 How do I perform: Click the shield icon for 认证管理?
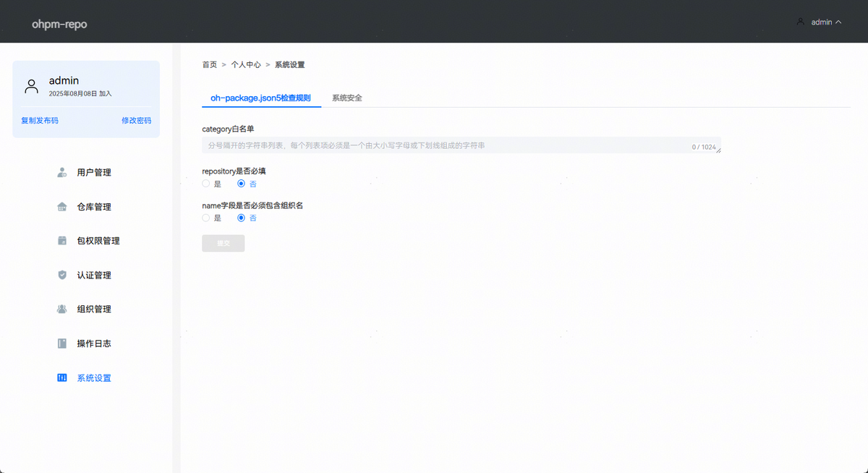pos(62,275)
